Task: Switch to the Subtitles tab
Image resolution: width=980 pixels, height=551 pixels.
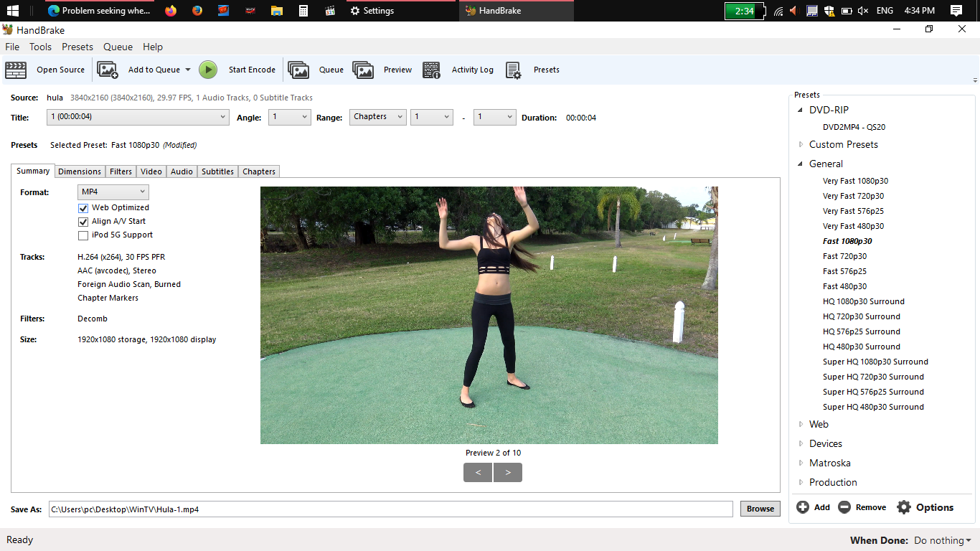Action: 217,171
